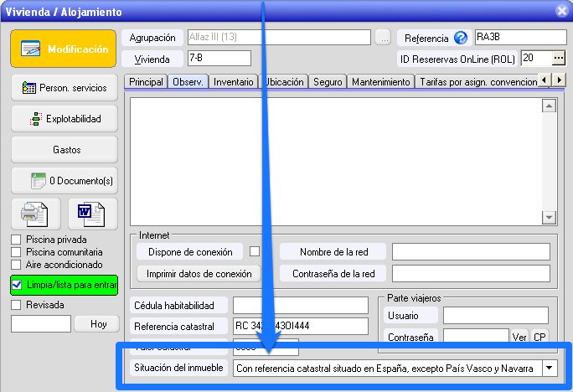Uncheck Limpia/lista para entrar
This screenshot has height=392, width=573.
pyautogui.click(x=17, y=286)
